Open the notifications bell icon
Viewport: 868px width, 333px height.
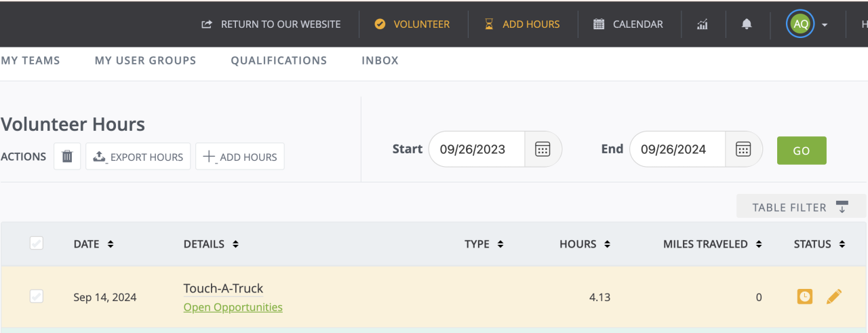[x=747, y=24]
